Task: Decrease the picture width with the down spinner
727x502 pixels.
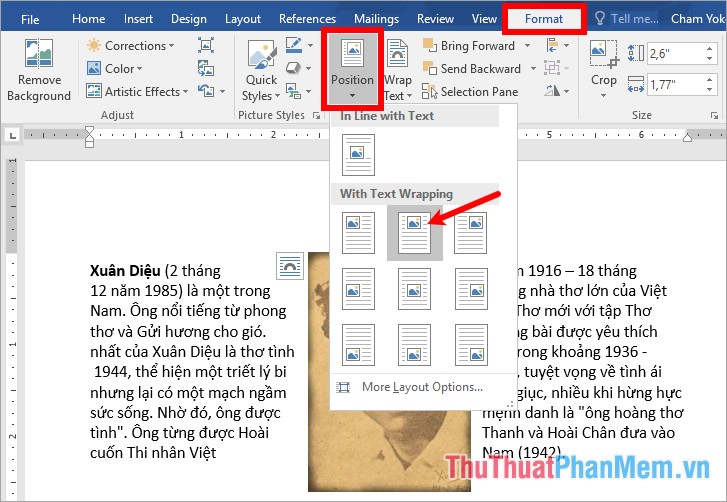Action: pos(710,89)
